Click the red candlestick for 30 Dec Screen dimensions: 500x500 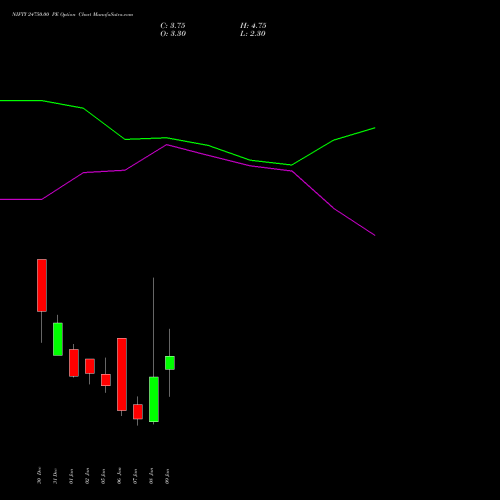click(42, 285)
